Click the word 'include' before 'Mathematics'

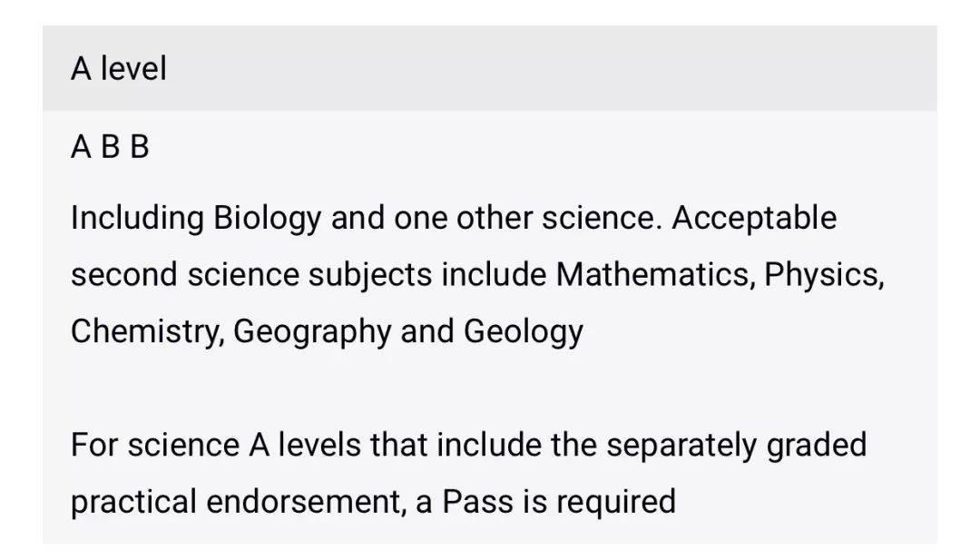coord(494,275)
